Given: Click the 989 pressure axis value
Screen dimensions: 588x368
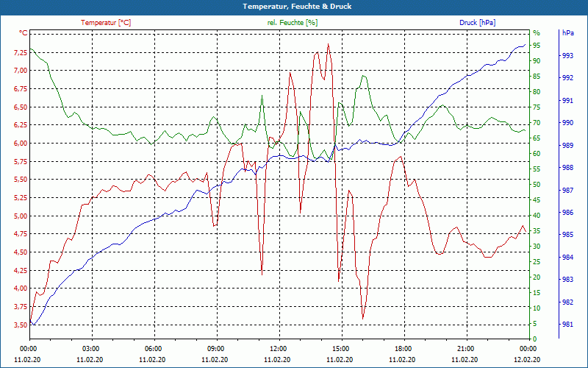Looking at the screenshot, I should point(567,145).
